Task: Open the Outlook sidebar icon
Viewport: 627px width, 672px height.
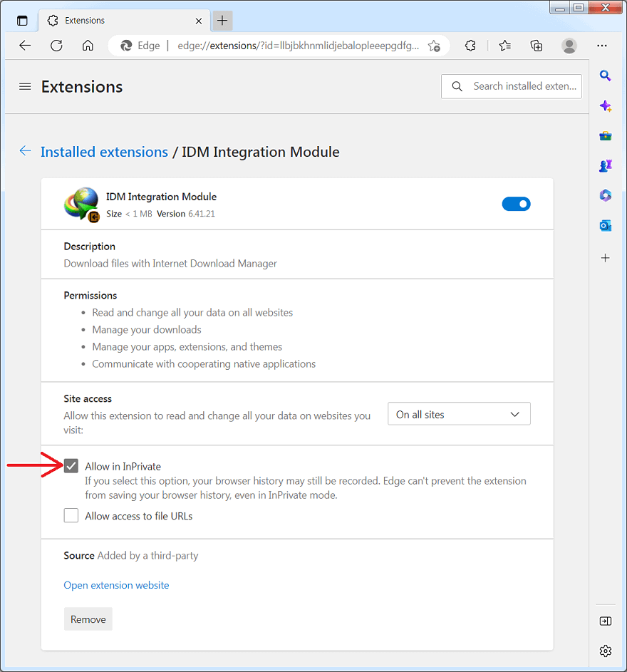Action: [605, 225]
